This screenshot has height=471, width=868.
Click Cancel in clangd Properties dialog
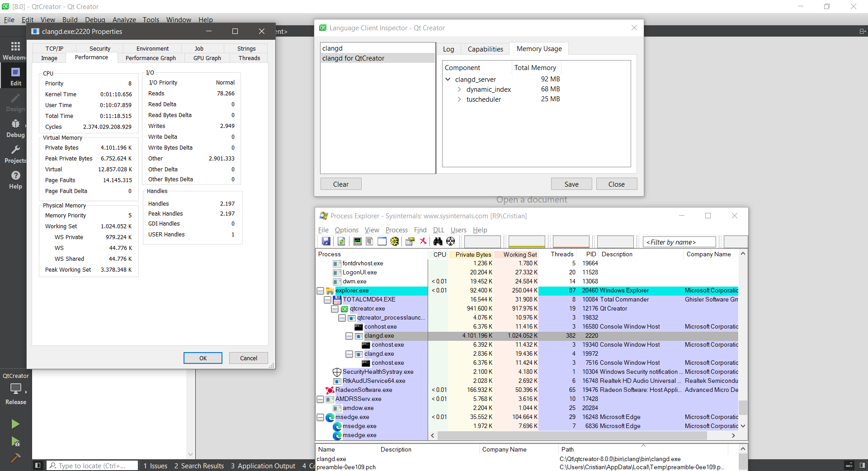249,358
